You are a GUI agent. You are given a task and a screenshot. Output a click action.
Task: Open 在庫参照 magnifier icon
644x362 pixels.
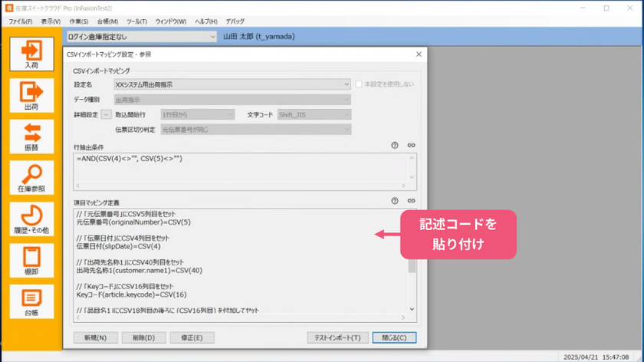(x=31, y=177)
